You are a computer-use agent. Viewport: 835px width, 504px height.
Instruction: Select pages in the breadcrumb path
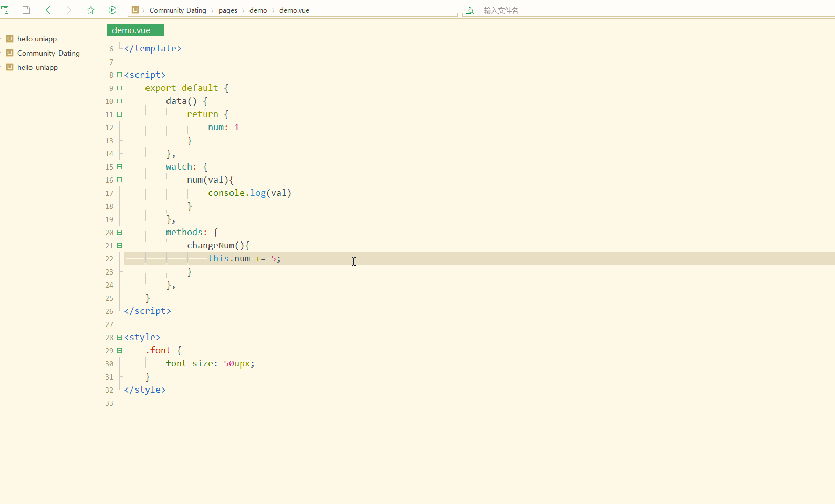coord(228,10)
